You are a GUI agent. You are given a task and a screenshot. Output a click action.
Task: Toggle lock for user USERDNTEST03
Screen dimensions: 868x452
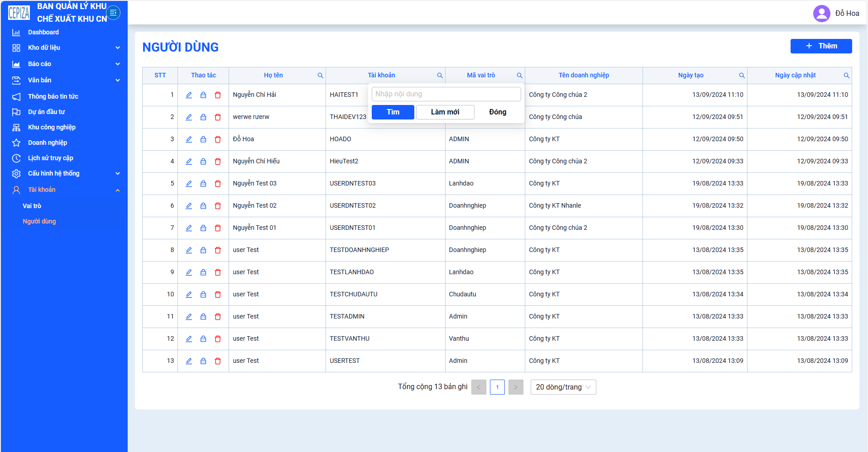[203, 184]
